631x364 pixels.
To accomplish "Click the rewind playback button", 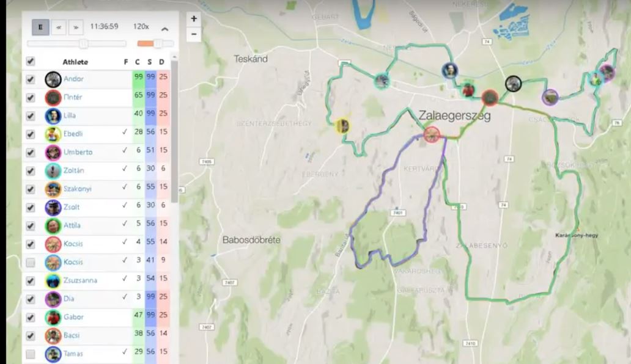I will [x=59, y=27].
